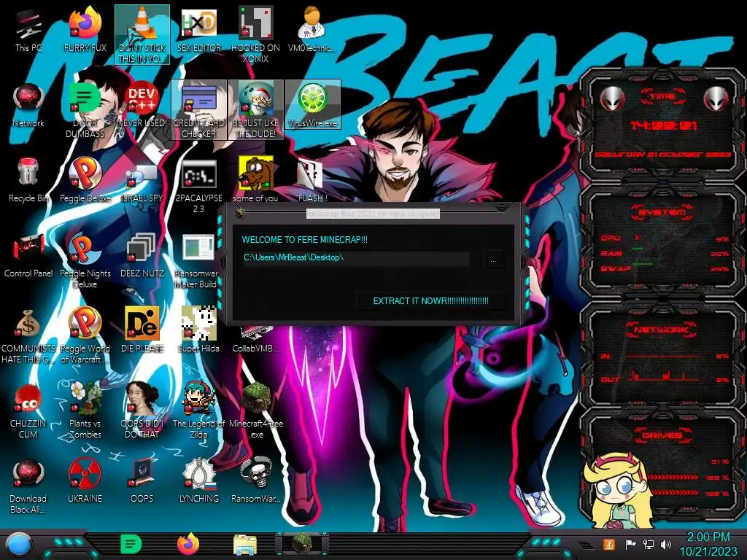Image resolution: width=747 pixels, height=560 pixels.
Task: Launch Plants vs Zombies
Action: (x=85, y=411)
